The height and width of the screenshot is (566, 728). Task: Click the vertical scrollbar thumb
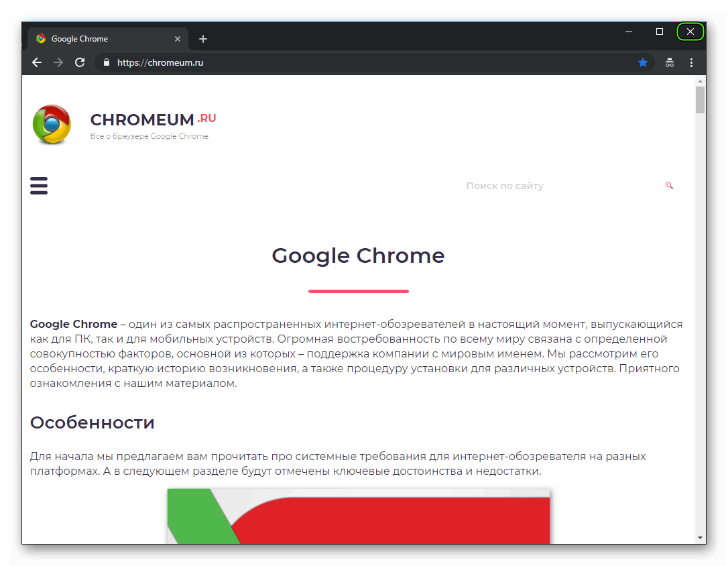pyautogui.click(x=700, y=100)
